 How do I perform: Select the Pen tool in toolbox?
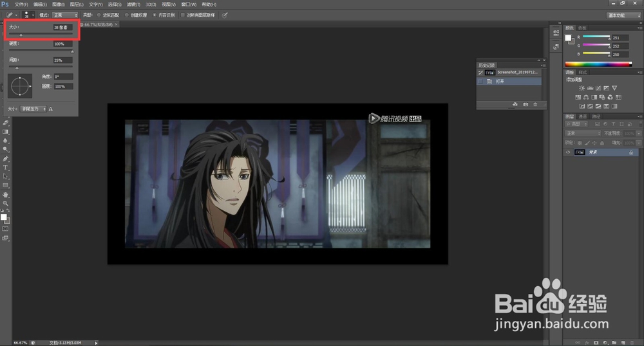click(x=6, y=159)
